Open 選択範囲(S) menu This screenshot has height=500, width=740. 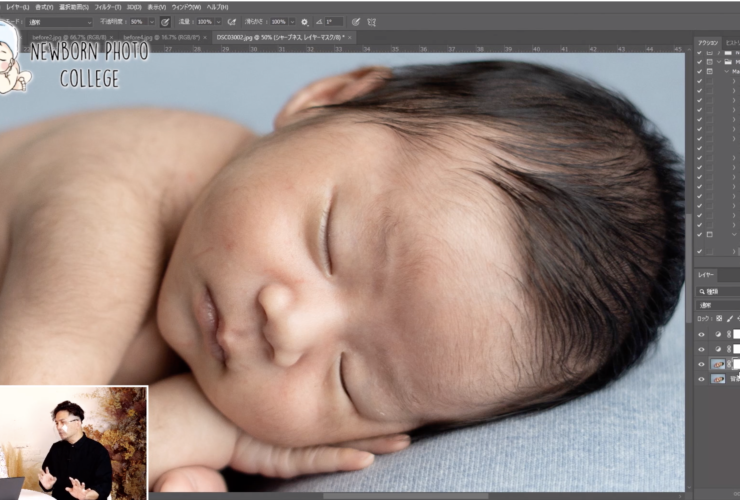pos(74,7)
